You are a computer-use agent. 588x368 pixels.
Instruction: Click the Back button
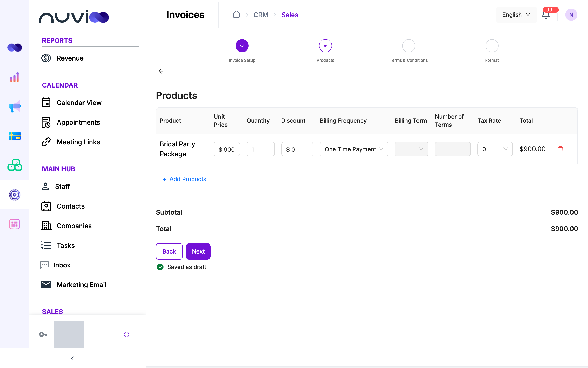[169, 251]
